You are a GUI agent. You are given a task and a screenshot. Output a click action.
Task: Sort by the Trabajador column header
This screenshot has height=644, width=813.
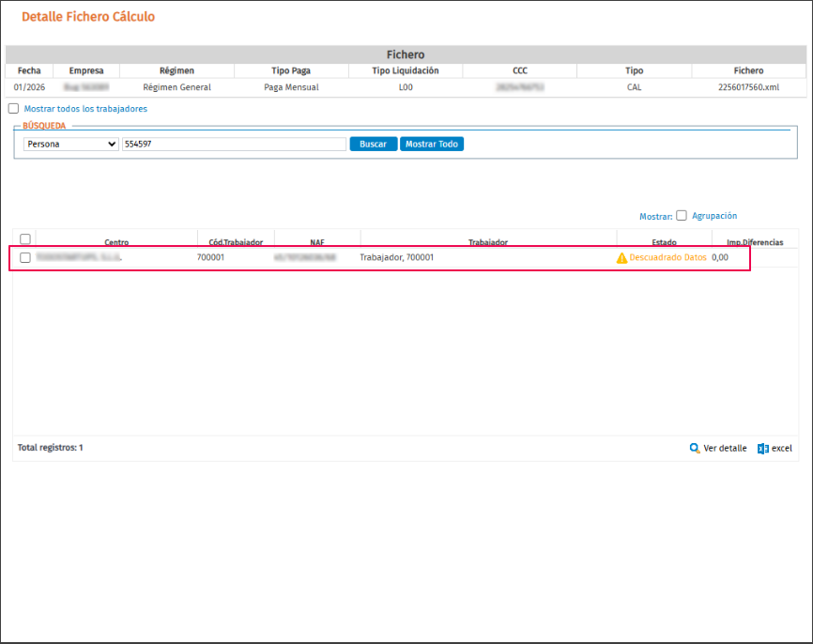pos(488,242)
